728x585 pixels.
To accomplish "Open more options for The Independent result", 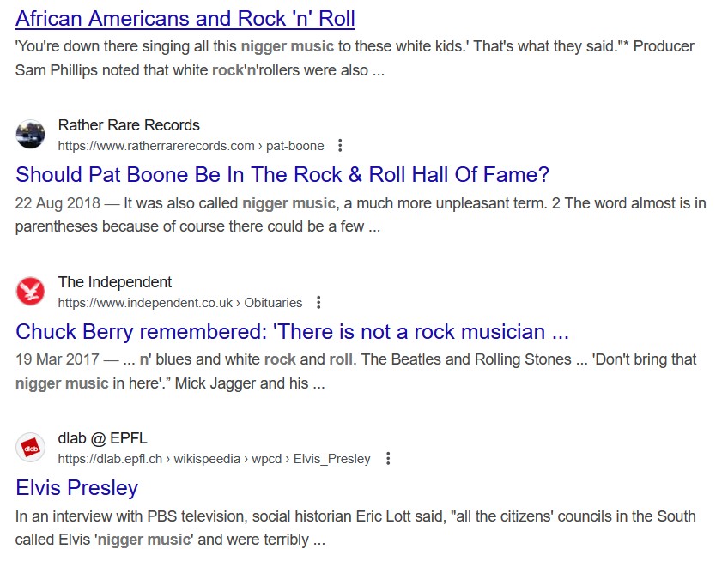I will 318,303.
